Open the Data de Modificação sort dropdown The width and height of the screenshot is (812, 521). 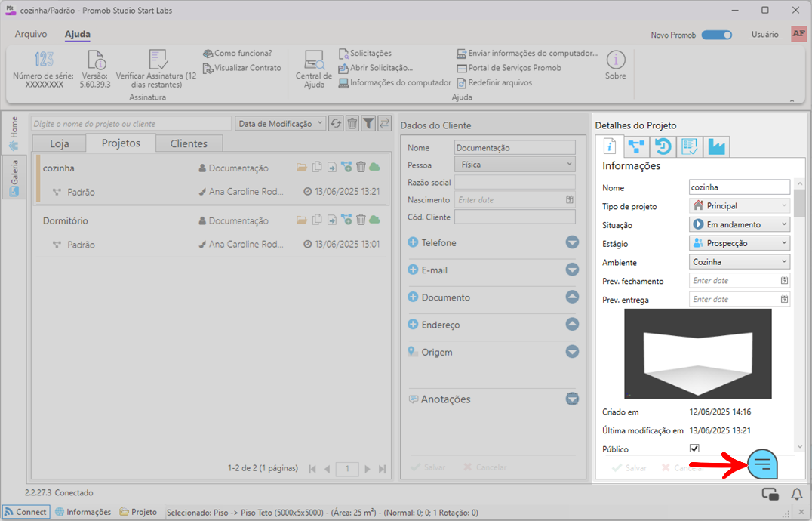pyautogui.click(x=280, y=123)
